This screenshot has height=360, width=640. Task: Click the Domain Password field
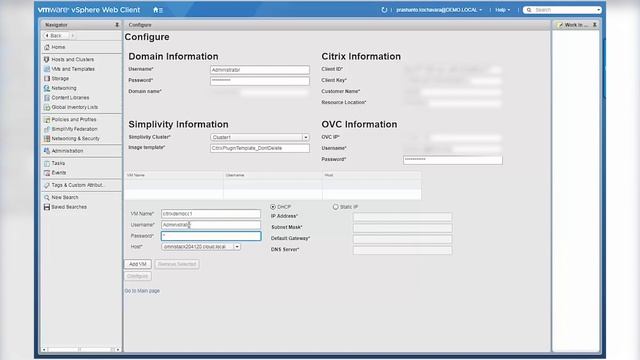(260, 81)
